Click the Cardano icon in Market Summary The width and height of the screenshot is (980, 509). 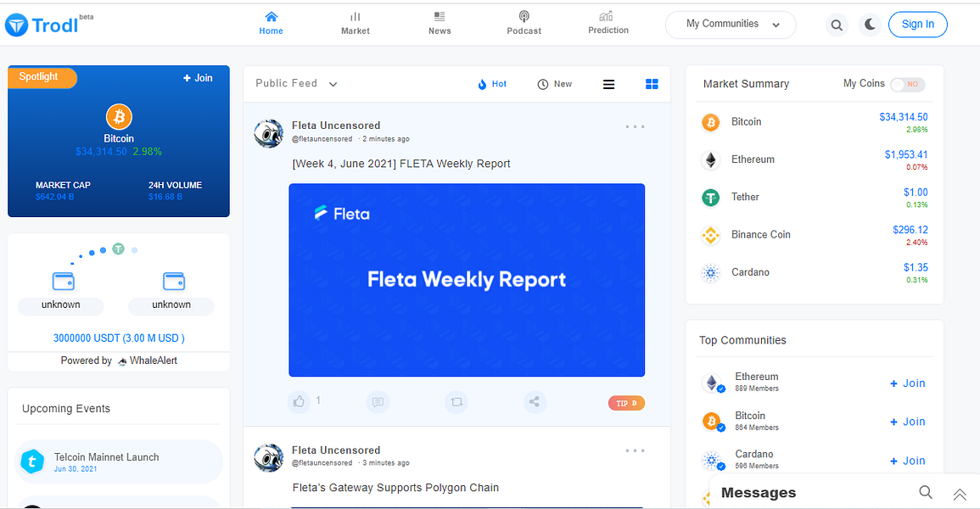[x=711, y=273]
